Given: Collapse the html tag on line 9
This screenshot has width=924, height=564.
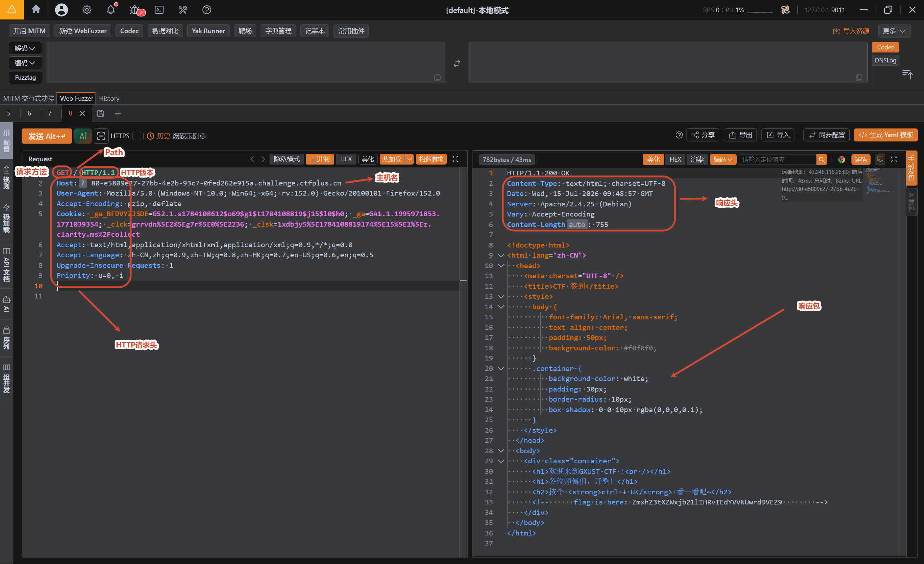Looking at the screenshot, I should [x=501, y=255].
